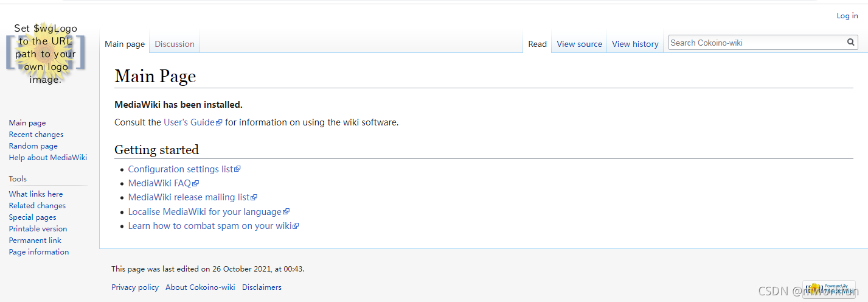The width and height of the screenshot is (868, 302).
Task: Open Localise MediaWiki for your language
Action: pyautogui.click(x=209, y=212)
